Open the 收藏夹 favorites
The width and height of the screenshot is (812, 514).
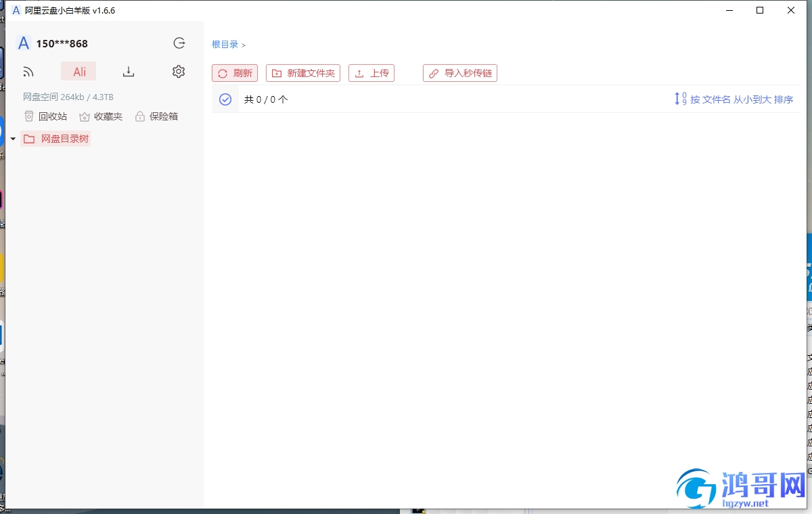(x=101, y=116)
